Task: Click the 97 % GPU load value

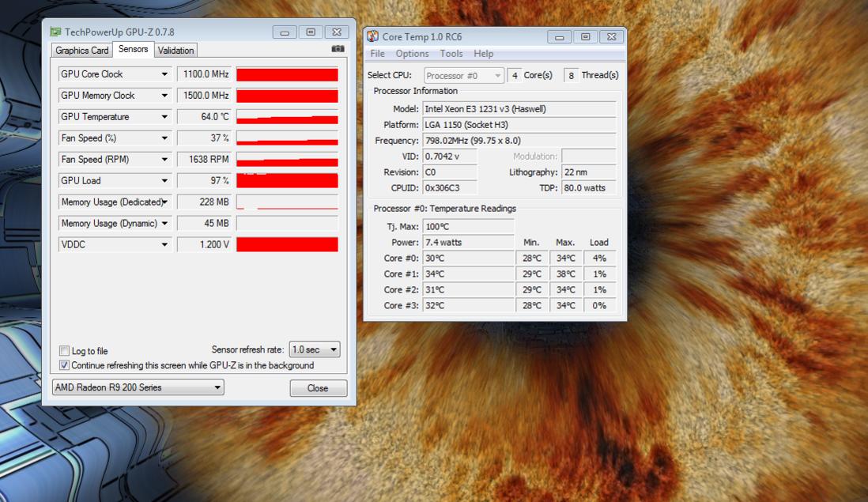Action: 204,180
